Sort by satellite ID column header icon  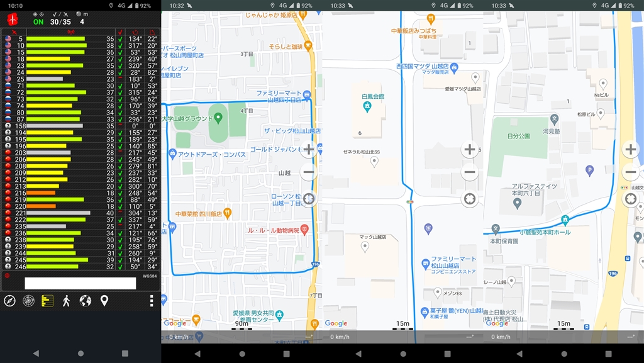click(x=14, y=32)
